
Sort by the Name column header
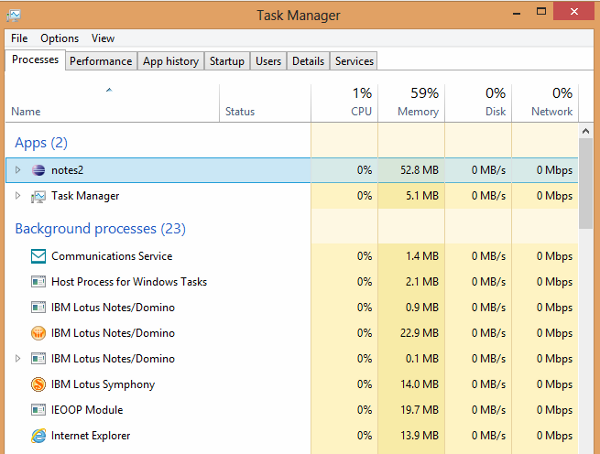112,103
